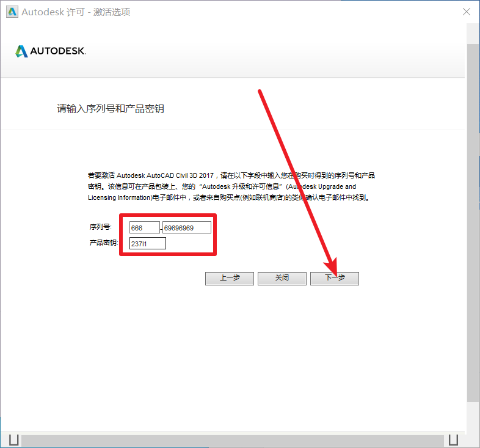Click the 下一步 (Next) button

(334, 278)
